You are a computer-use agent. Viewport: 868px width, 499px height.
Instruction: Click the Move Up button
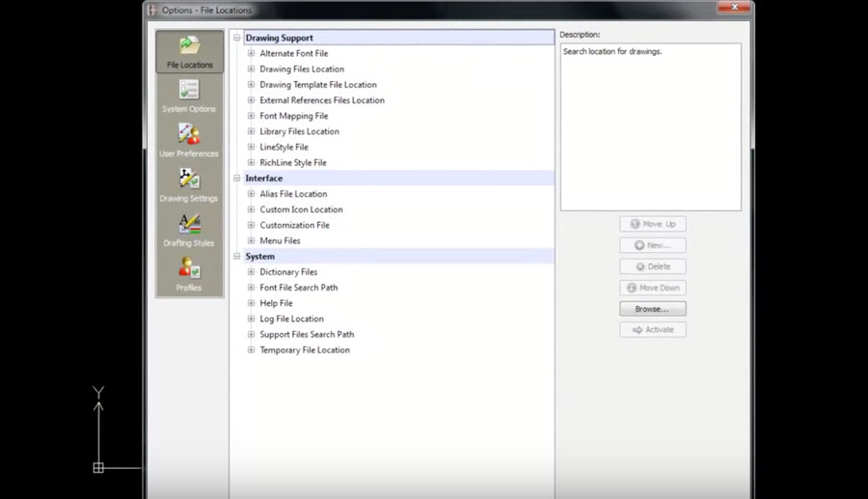pyautogui.click(x=653, y=224)
